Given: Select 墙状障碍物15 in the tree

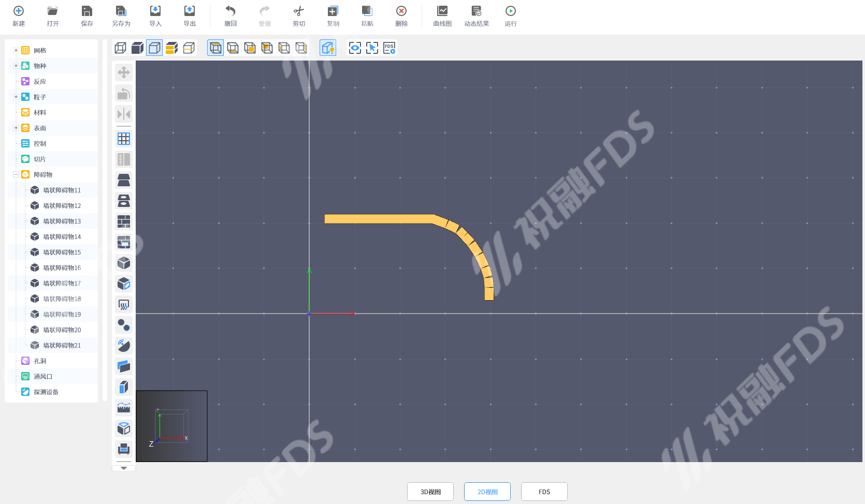Looking at the screenshot, I should 62,252.
